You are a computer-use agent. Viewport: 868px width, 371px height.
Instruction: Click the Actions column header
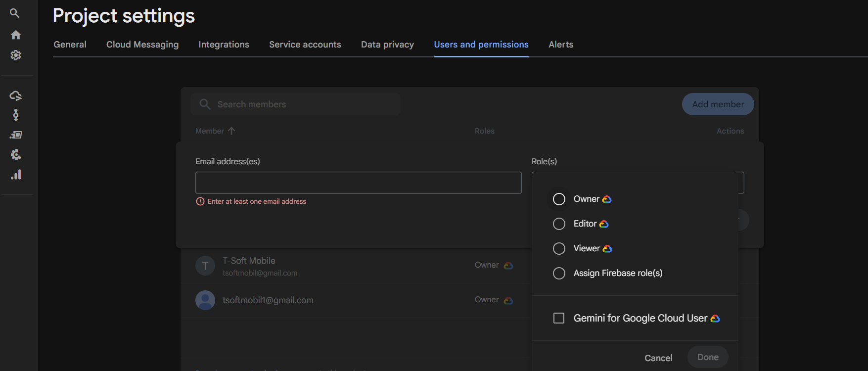coord(730,131)
